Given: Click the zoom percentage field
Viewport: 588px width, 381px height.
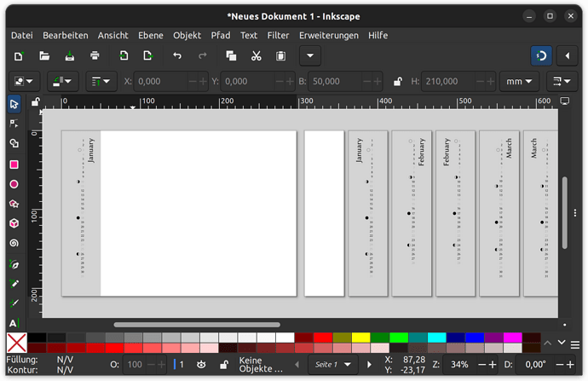Looking at the screenshot, I should 462,364.
